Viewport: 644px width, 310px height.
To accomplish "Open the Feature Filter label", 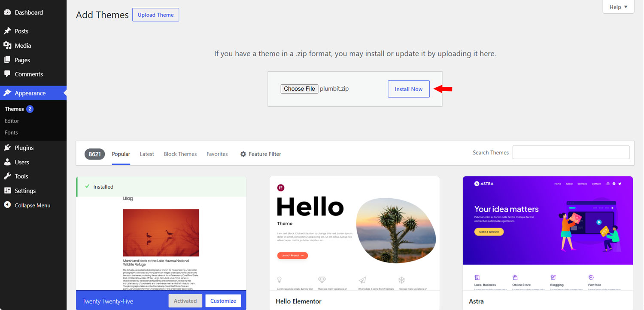I will coord(265,154).
